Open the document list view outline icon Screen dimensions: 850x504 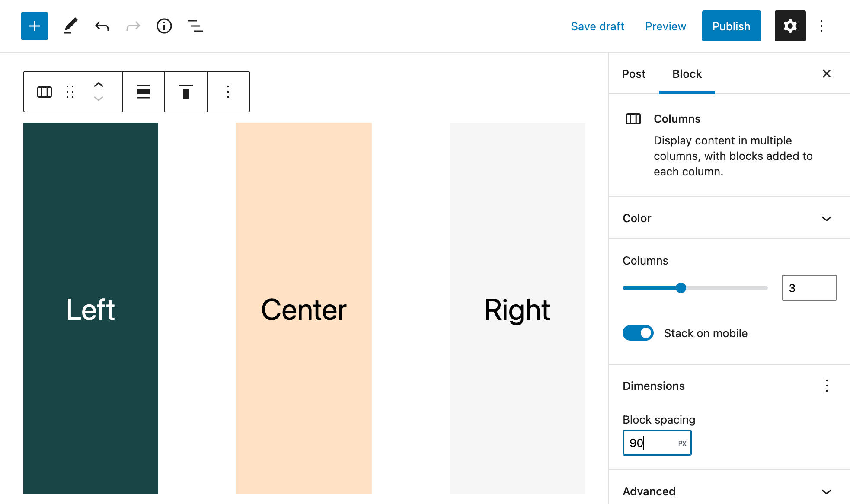195,26
